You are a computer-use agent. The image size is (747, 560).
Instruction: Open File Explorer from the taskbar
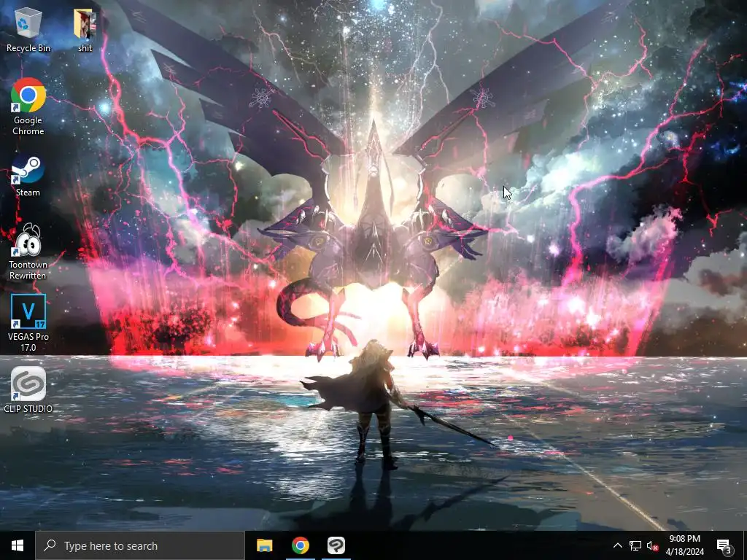(264, 545)
